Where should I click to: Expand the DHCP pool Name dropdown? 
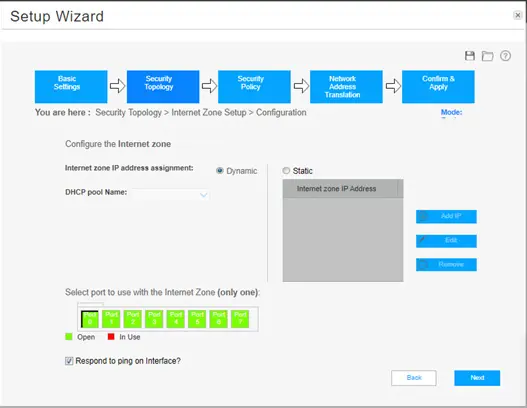pyautogui.click(x=171, y=195)
